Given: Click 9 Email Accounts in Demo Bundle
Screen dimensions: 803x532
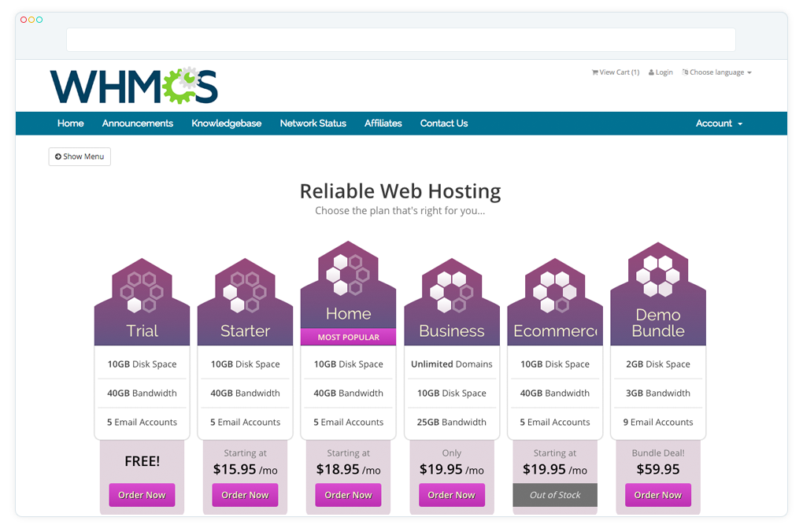Looking at the screenshot, I should click(658, 422).
